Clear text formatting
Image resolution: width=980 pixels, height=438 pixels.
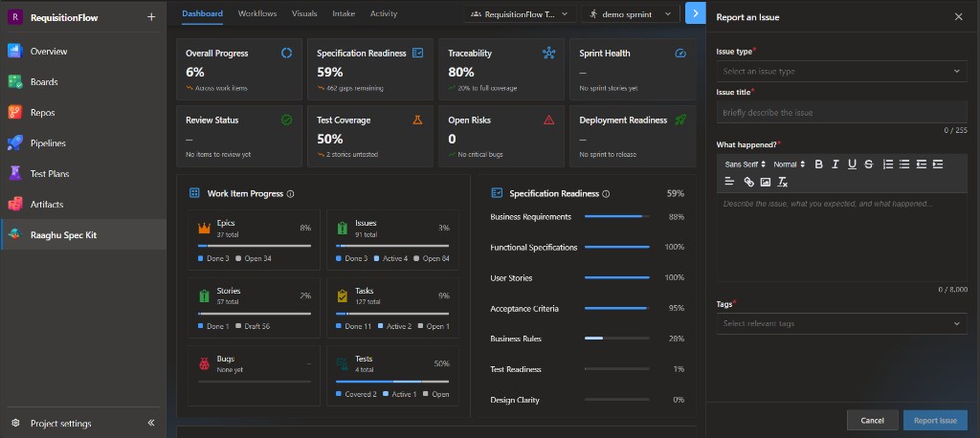click(783, 182)
